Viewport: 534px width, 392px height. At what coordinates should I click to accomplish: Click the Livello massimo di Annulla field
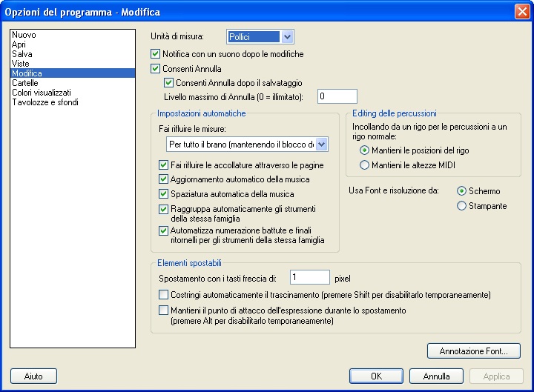click(337, 96)
